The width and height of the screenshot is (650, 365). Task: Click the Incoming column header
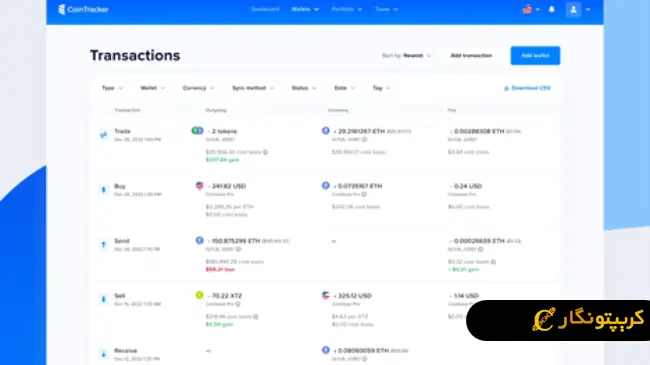point(338,110)
